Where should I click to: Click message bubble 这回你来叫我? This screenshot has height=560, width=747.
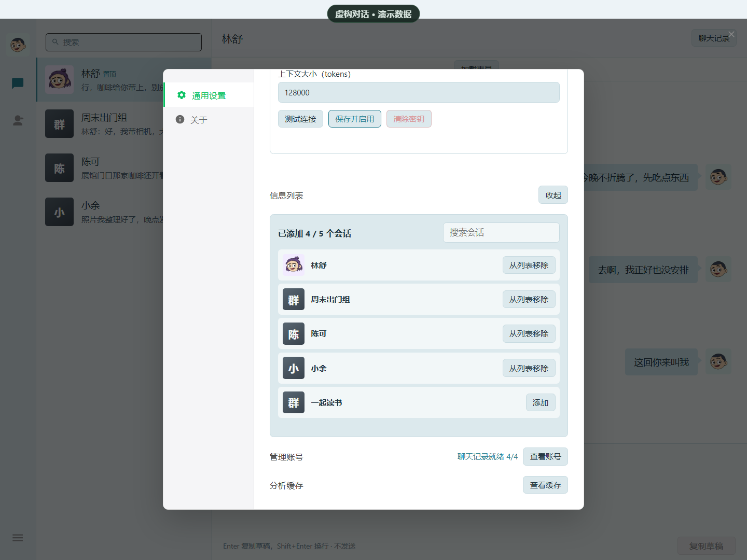tap(661, 362)
